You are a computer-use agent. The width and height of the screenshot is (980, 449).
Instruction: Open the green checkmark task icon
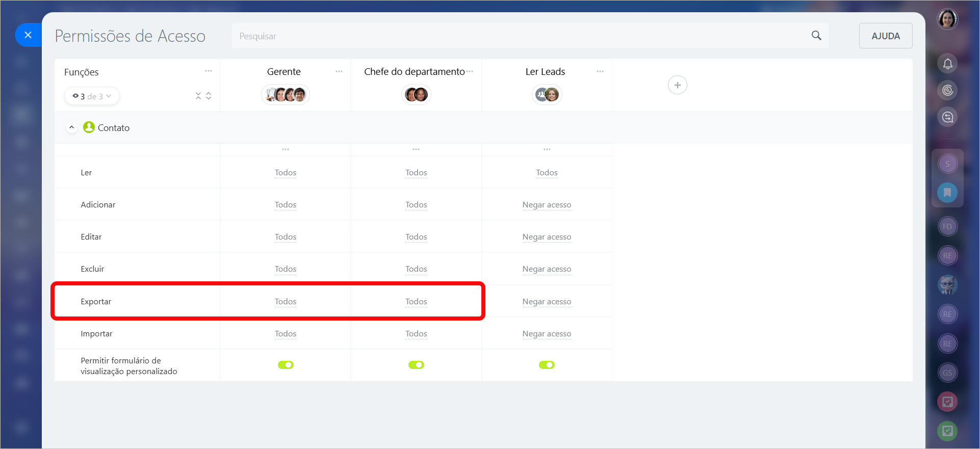point(947,431)
